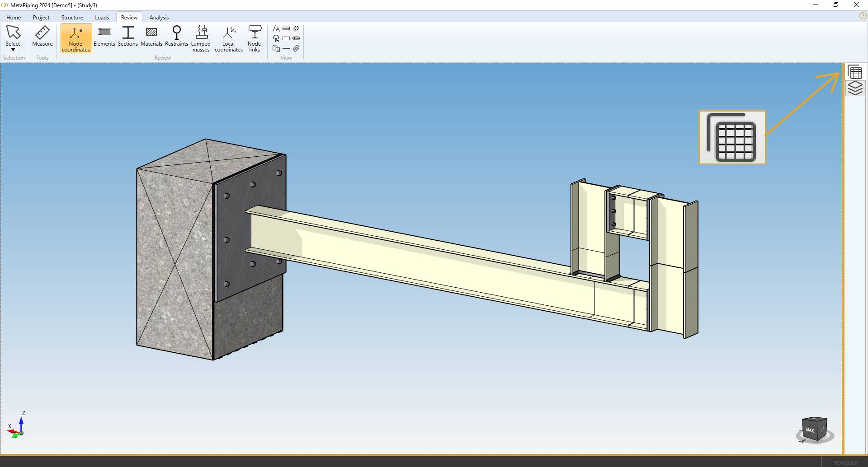Viewport: 868px width, 467px height.
Task: Close the MetaPiping window
Action: 857,5
